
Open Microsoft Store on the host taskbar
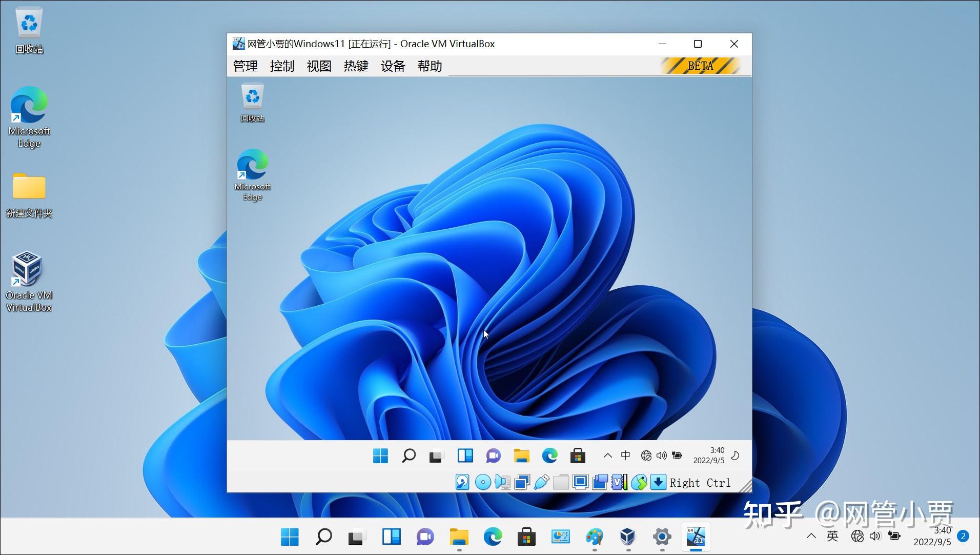[526, 537]
